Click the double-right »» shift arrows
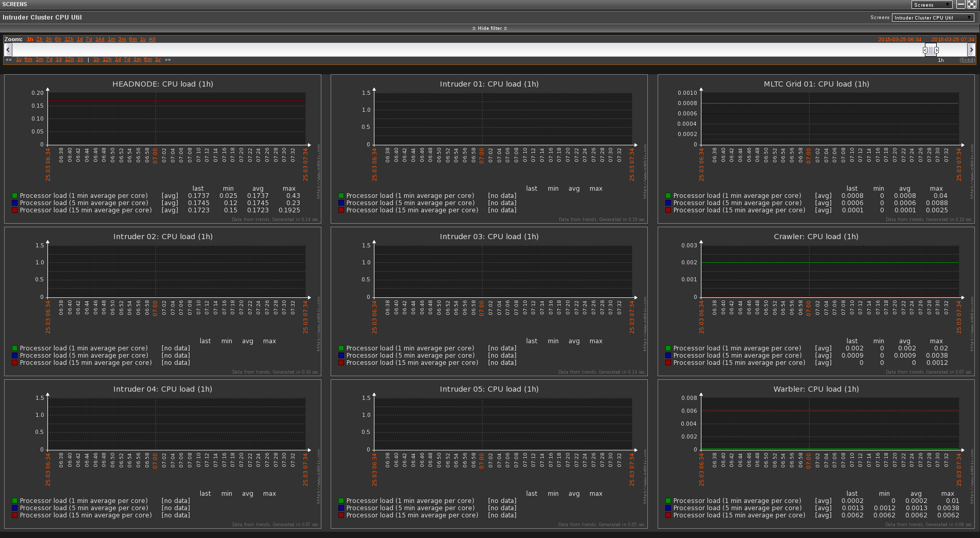 168,60
